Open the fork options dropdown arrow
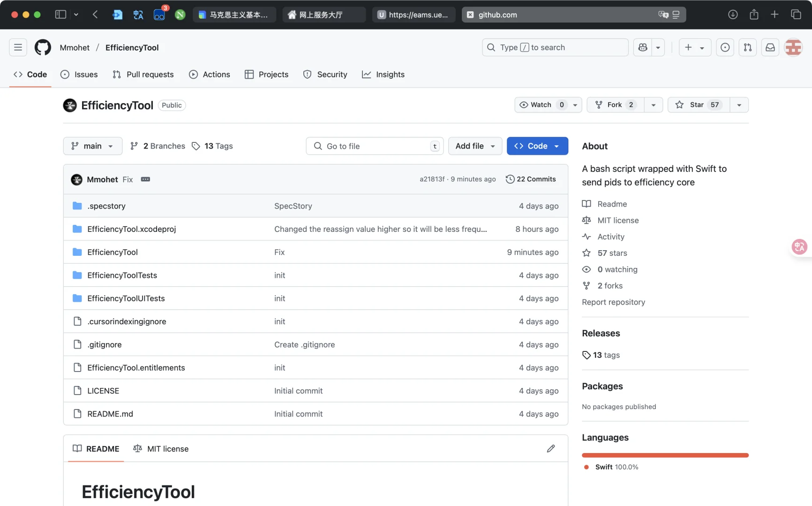Screen dimensions: 812x506 (654, 105)
